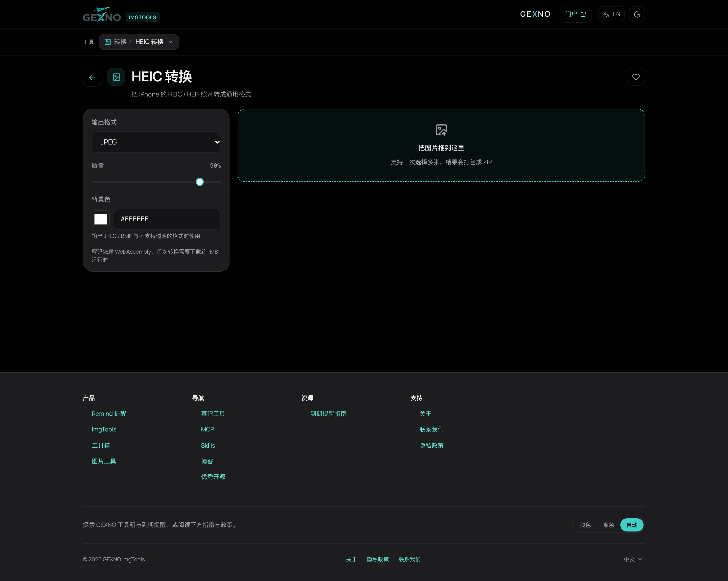
Task: Open the 中文 language selector in footer
Action: [x=633, y=559]
